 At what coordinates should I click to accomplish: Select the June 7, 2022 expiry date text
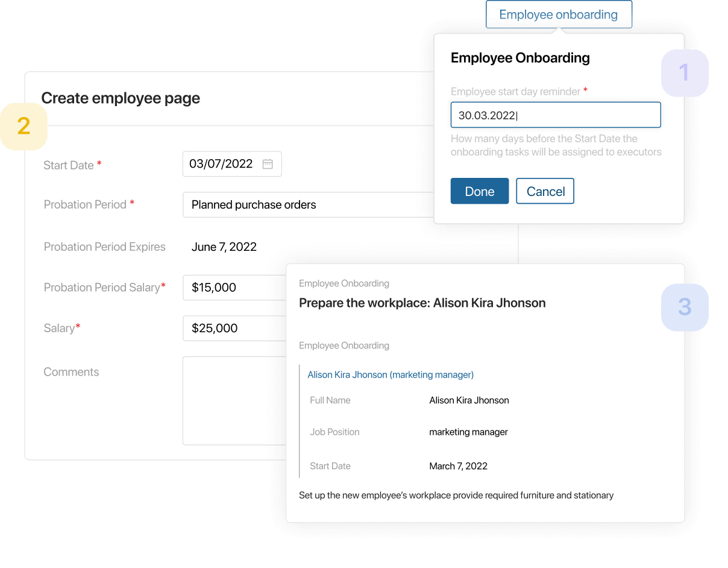(224, 247)
